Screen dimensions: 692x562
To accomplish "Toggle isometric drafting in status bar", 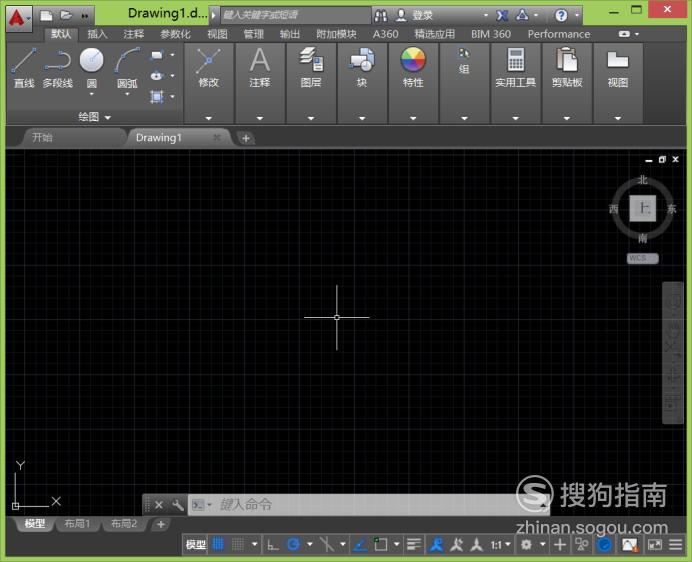I will coord(327,545).
